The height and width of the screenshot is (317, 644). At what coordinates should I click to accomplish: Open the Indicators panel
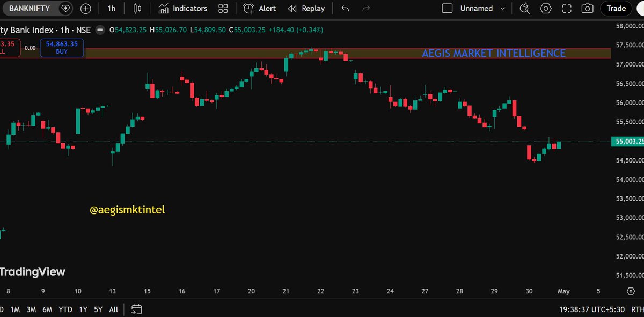coord(183,8)
